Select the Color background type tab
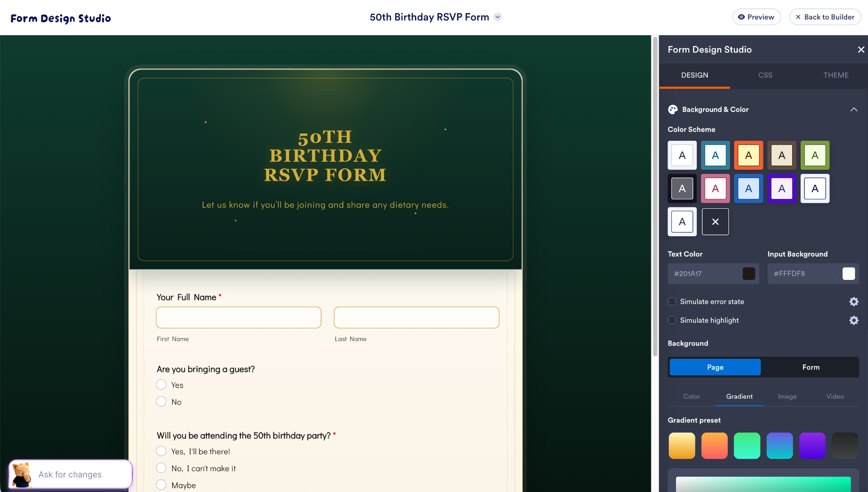This screenshot has height=492, width=868. 692,397
